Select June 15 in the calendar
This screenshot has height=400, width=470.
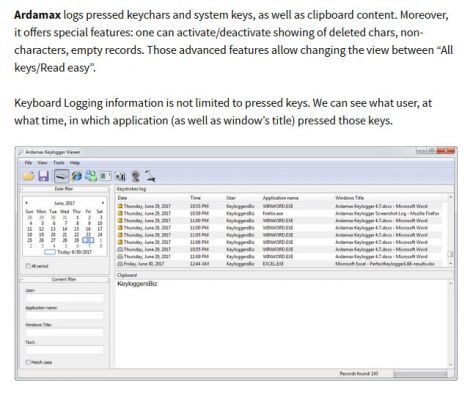point(77,229)
